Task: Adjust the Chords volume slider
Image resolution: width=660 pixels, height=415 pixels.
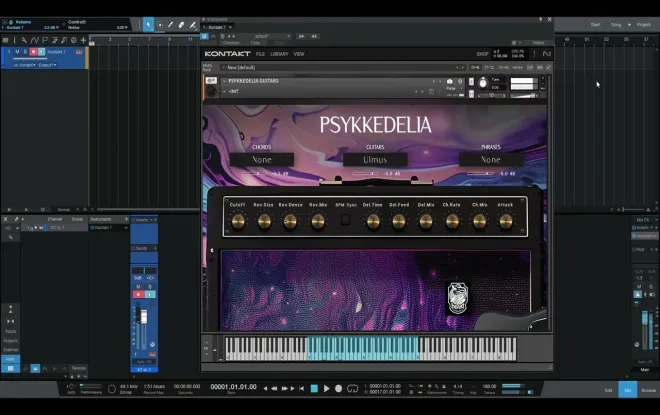Action: pos(254,173)
